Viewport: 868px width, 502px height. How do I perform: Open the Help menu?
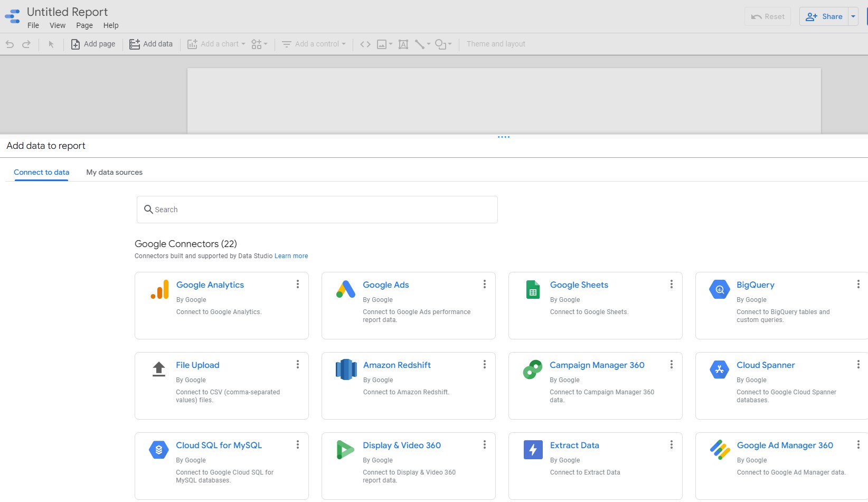pyautogui.click(x=111, y=25)
